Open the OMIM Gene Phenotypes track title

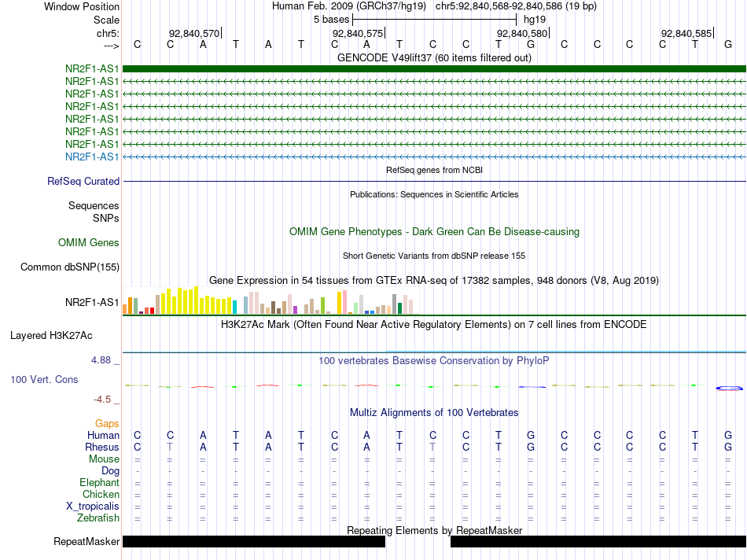[434, 231]
